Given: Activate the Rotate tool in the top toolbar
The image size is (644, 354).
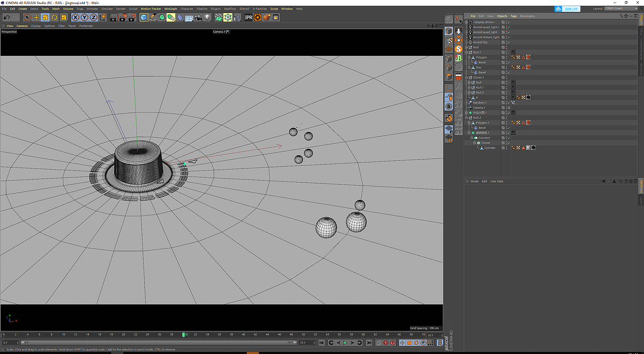Looking at the screenshot, I should [54, 18].
